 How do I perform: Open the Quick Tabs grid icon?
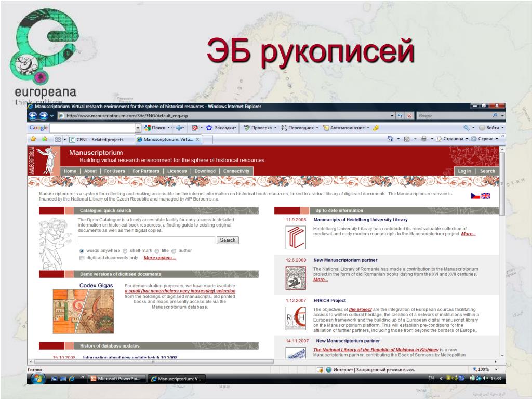[58, 139]
